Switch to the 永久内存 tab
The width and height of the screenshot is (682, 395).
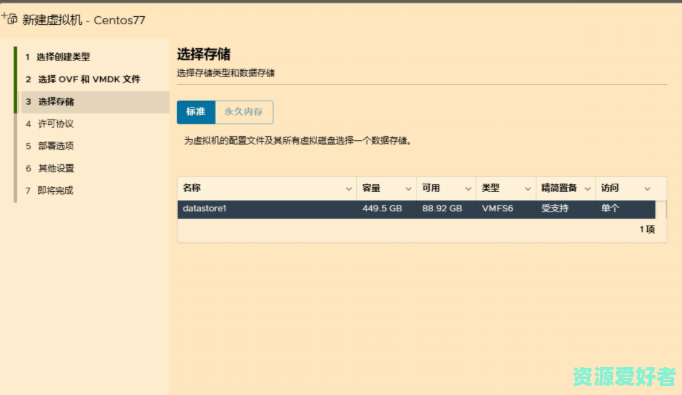(244, 112)
